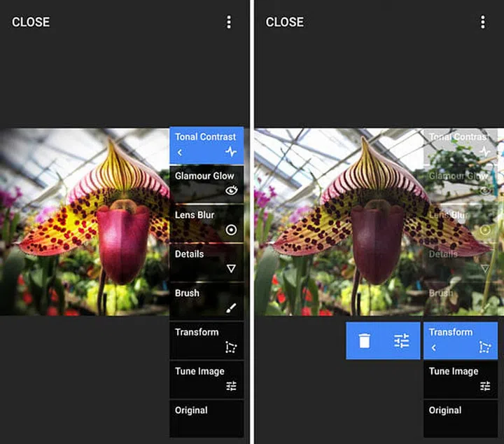Viewport: 504px width, 444px height.
Task: Collapse Tonal Contrast using its back chevron
Action: click(180, 152)
